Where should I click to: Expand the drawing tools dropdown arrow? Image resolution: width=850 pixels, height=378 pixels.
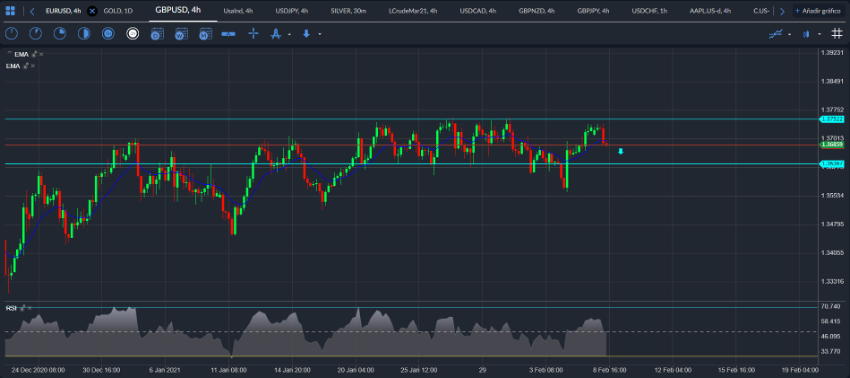(x=289, y=34)
